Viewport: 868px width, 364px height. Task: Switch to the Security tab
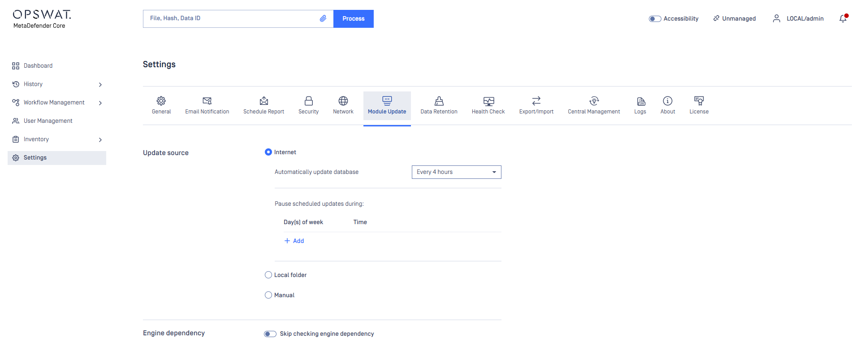tap(308, 105)
